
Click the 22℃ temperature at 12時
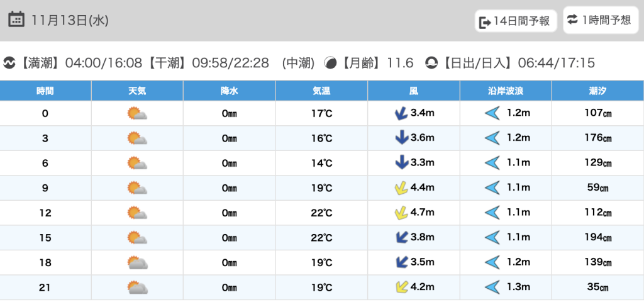[321, 213]
